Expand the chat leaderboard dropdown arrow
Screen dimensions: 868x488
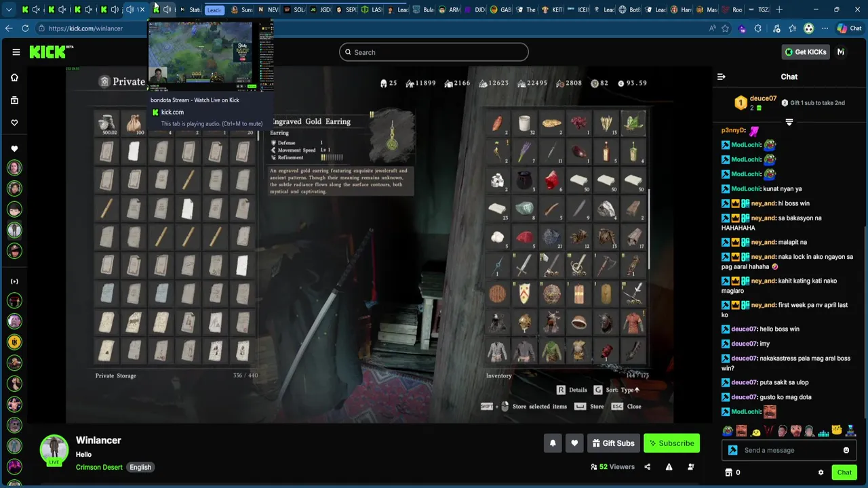pyautogui.click(x=789, y=123)
